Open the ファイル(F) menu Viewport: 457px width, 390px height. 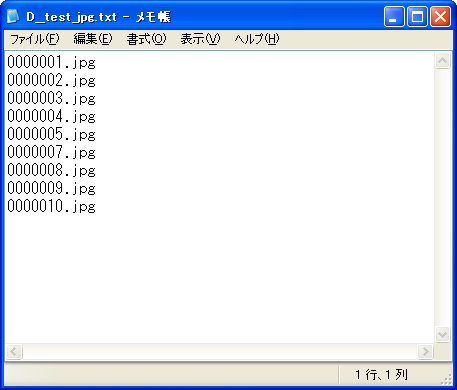[35, 39]
